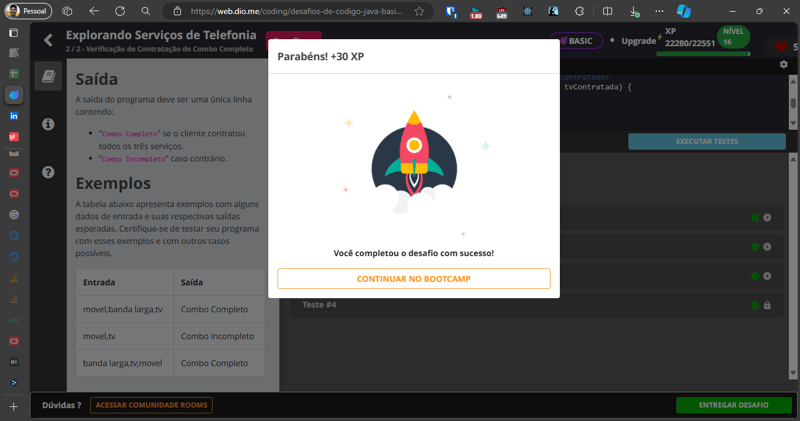Click the green check icon on Teste #4
This screenshot has width=800, height=421.
click(755, 305)
